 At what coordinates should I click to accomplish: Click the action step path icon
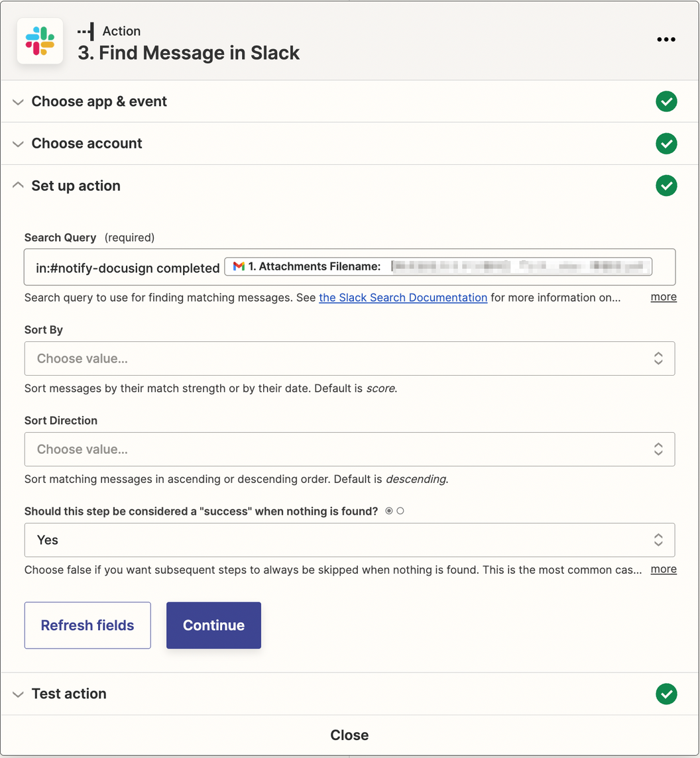[86, 31]
